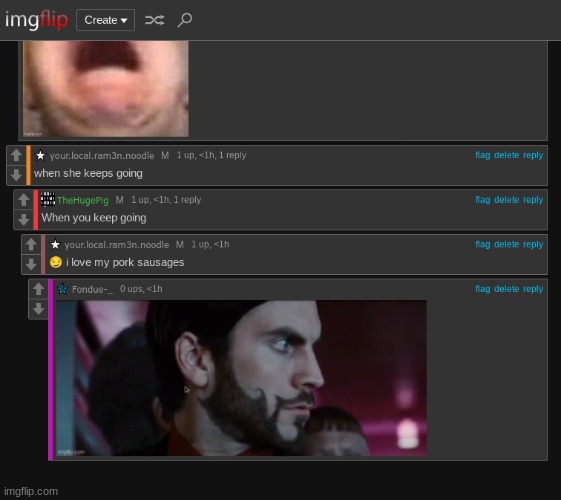Upvote TheHugePig's "When you keep going" comment
The height and width of the screenshot is (500, 561).
click(24, 200)
